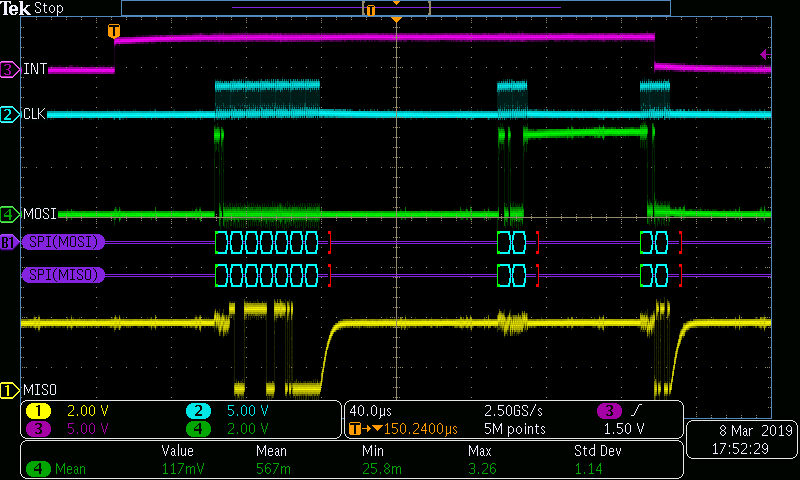Click the 17:52:29 time readout
The image size is (800, 480).
coord(740,449)
